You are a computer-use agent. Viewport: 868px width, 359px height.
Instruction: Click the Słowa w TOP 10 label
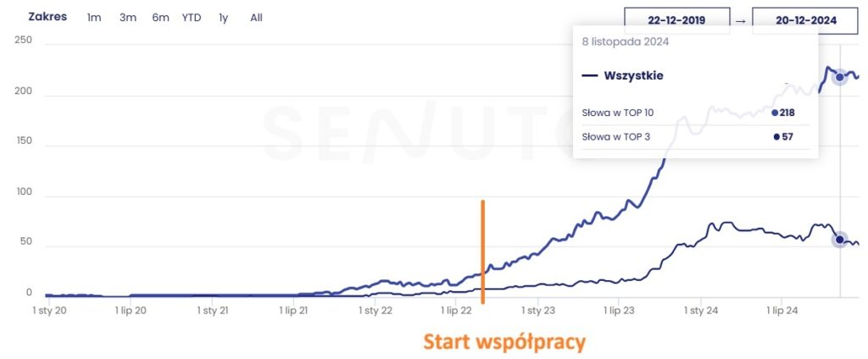click(618, 112)
